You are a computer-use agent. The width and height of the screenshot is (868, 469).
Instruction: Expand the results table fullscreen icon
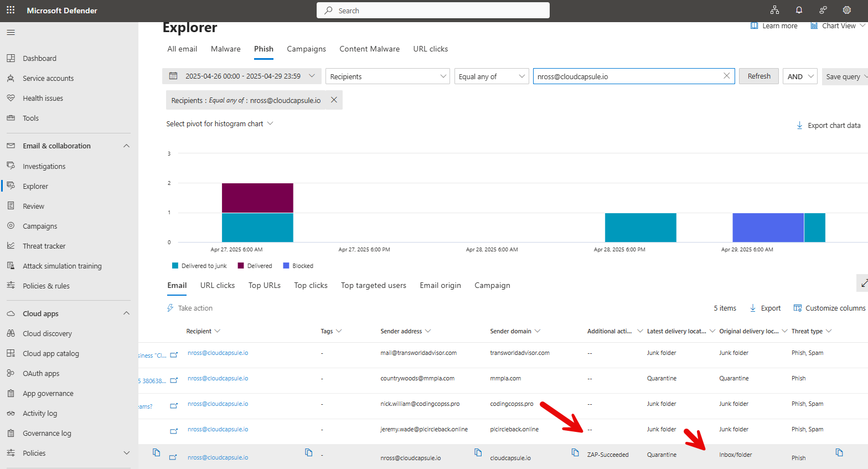(864, 283)
